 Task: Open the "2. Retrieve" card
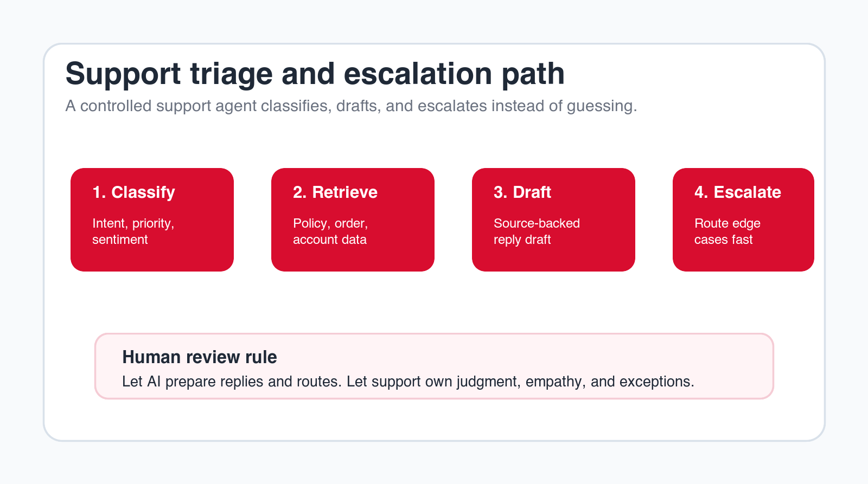coord(353,220)
